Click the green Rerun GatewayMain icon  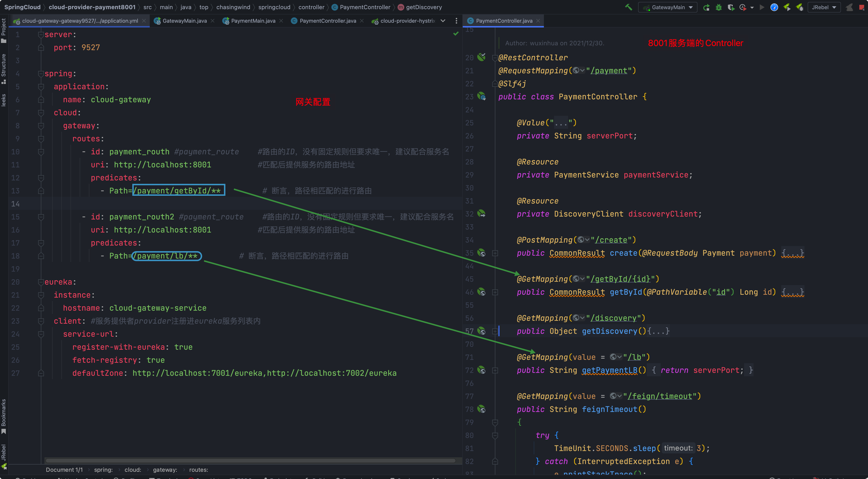(706, 7)
